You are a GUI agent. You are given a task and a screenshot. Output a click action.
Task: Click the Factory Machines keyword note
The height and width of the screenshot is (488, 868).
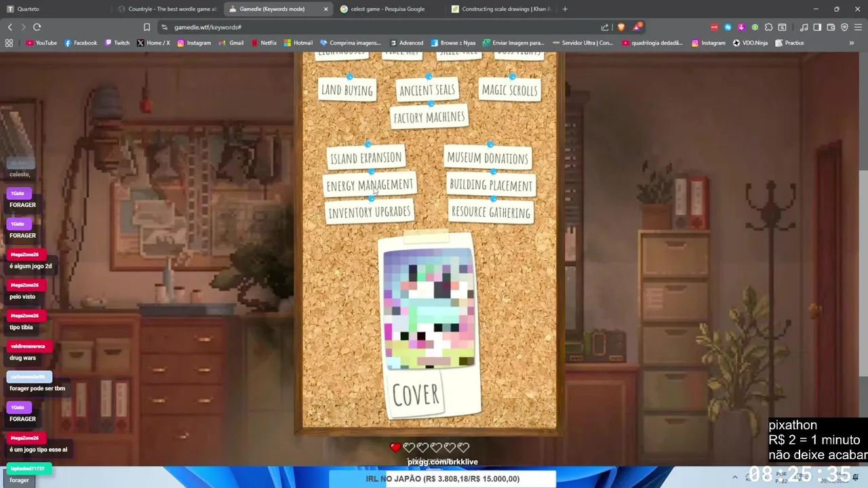click(429, 117)
